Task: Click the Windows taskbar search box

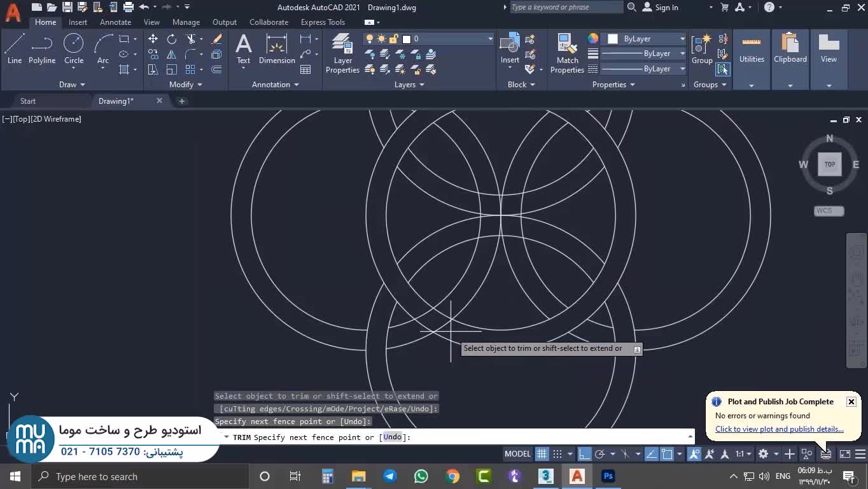Action: tap(140, 476)
